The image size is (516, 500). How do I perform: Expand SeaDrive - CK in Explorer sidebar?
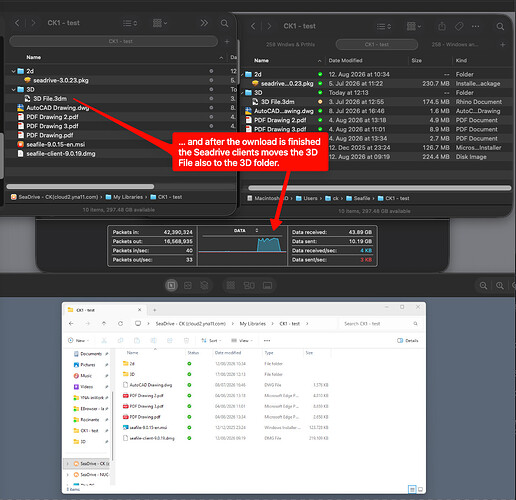(68, 463)
